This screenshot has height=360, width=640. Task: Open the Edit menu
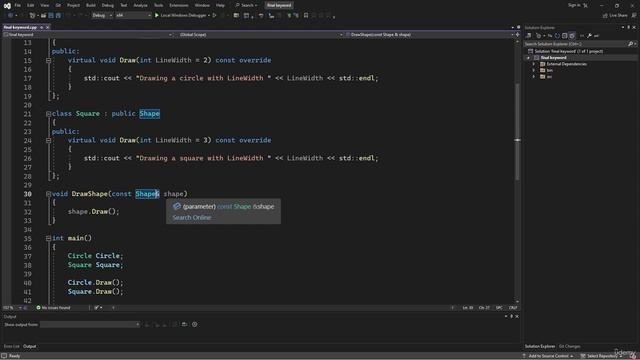[x=31, y=5]
